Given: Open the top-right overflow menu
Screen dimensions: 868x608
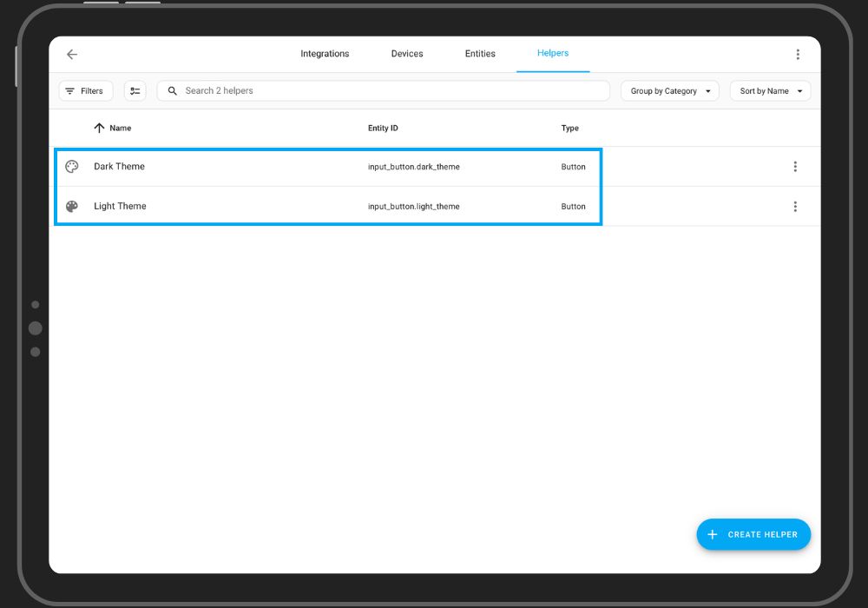Looking at the screenshot, I should pos(798,54).
